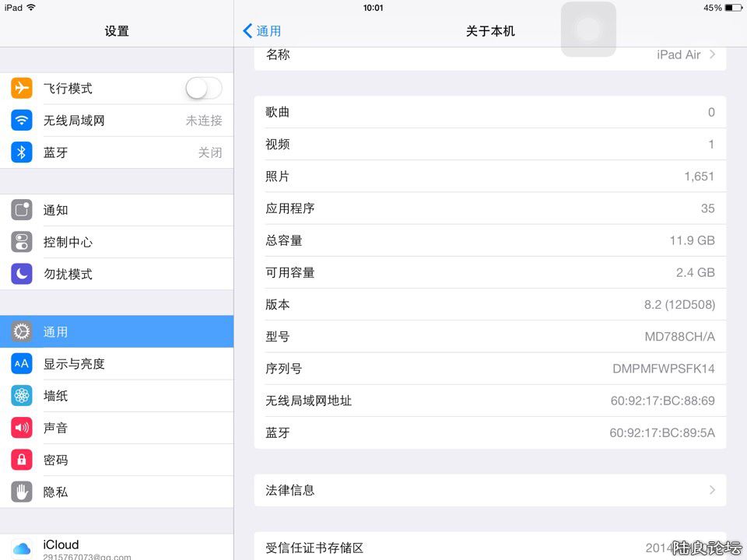Viewport: 747px width, 560px height.
Task: Tap the AssistiveTouch floating button
Action: (588, 30)
